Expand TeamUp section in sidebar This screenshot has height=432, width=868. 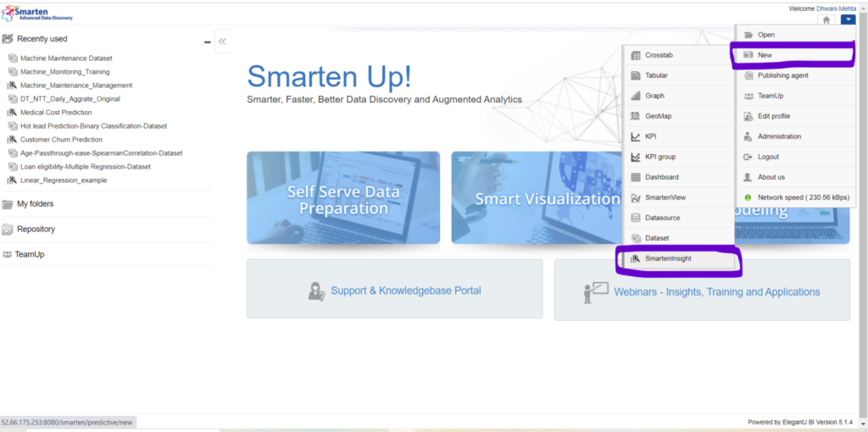coord(30,254)
